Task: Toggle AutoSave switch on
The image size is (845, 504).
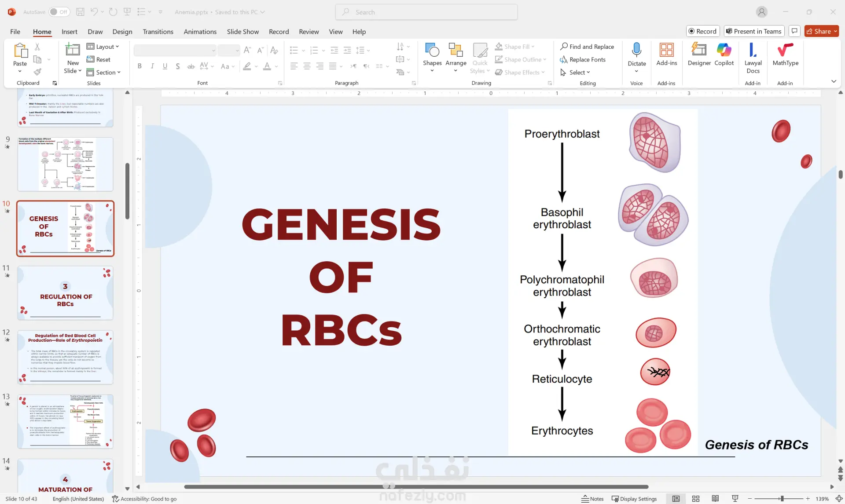Action: (59, 12)
